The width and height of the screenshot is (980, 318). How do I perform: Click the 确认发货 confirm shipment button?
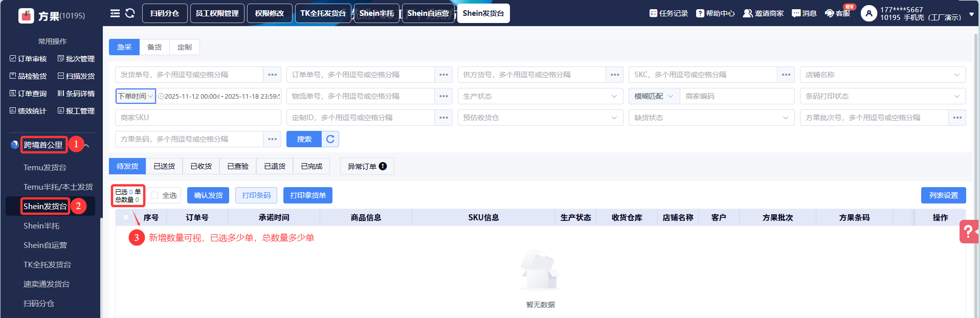point(208,195)
